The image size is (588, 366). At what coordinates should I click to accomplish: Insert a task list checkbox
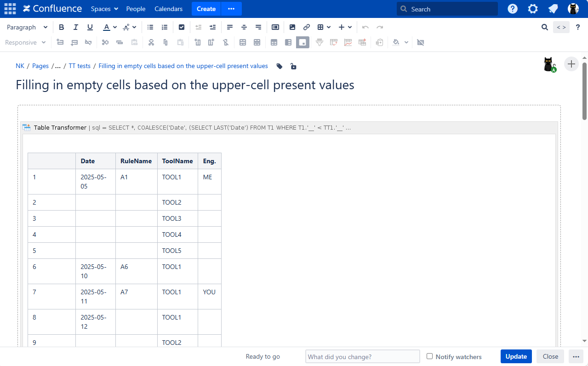coord(182,28)
